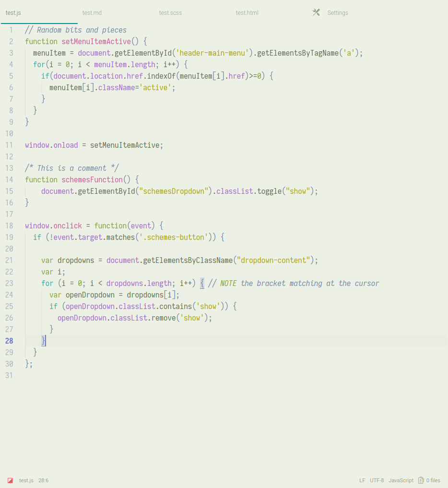Viewport: 448px width, 488px height.
Task: Click 'getElementsByTagName' on line 3
Action: click(298, 53)
